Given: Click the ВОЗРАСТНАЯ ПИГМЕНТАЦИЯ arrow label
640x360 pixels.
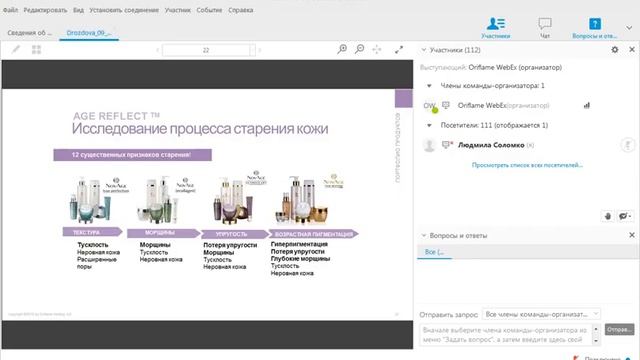Looking at the screenshot, I should 313,234.
